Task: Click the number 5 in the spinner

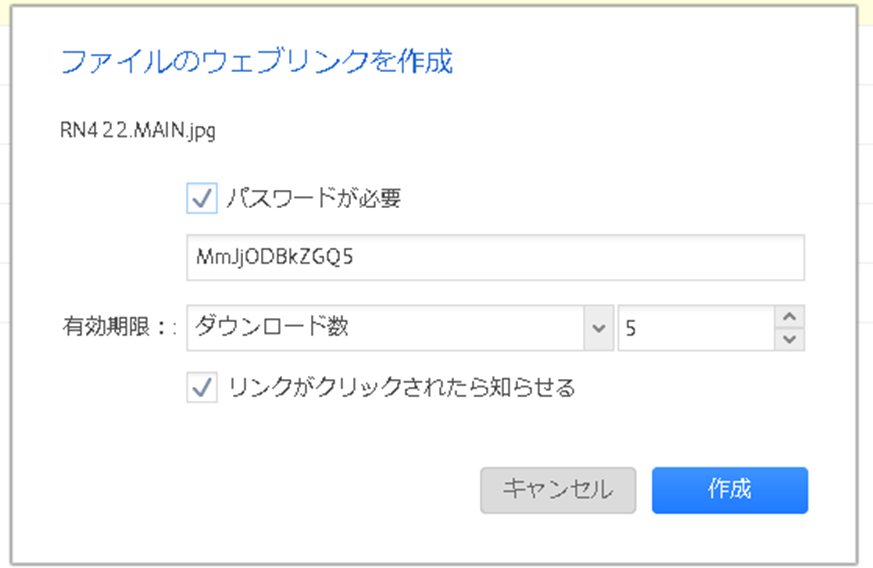Action: point(630,328)
